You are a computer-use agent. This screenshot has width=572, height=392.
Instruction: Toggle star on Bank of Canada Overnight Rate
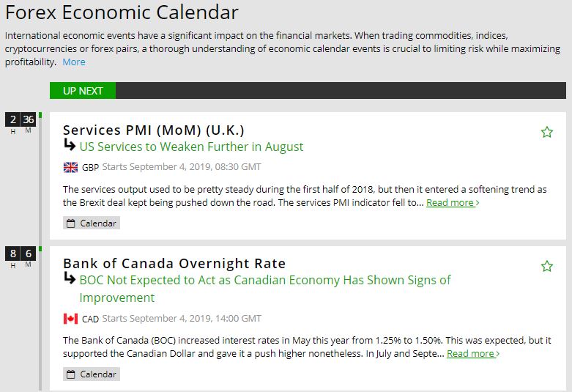tap(546, 266)
